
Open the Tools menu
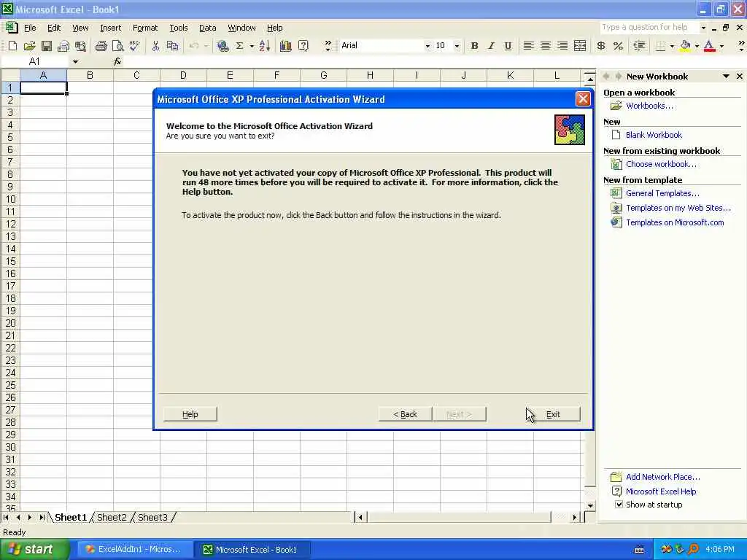179,28
